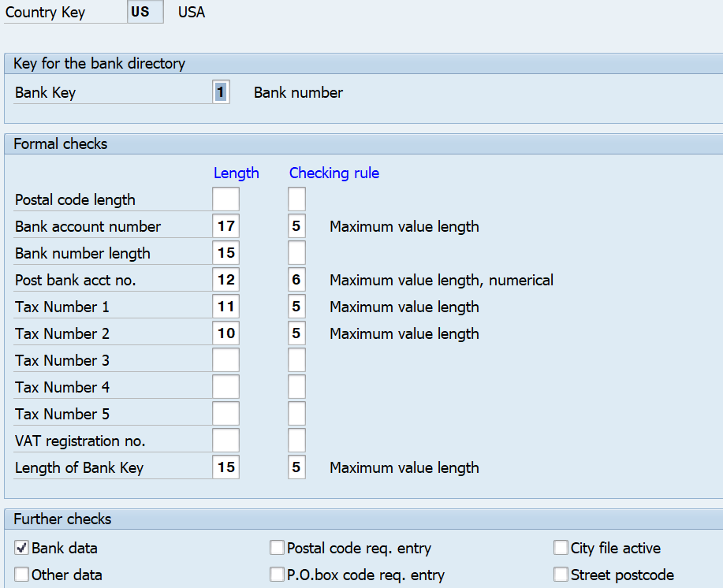This screenshot has width=723, height=588.
Task: Click the empty Tax Number 3 length field
Action: pyautogui.click(x=225, y=360)
